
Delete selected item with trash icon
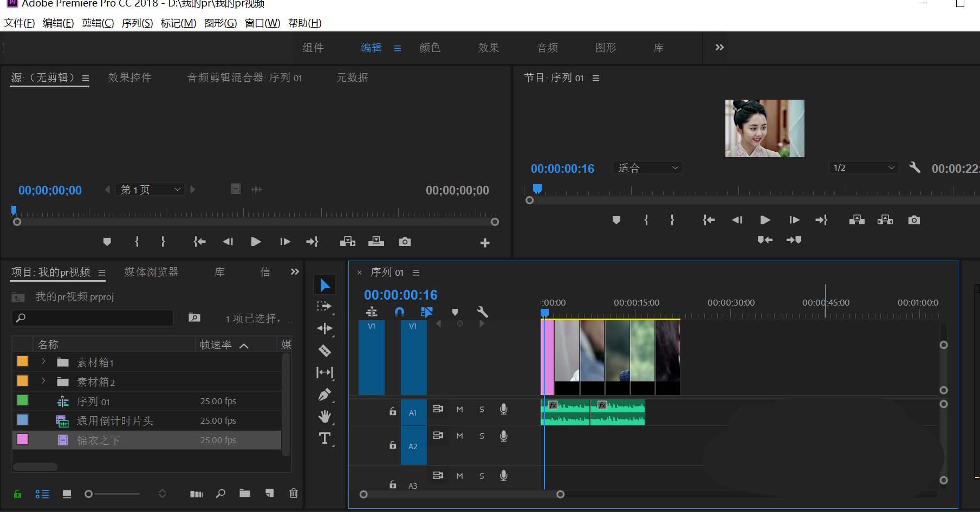[x=293, y=493]
